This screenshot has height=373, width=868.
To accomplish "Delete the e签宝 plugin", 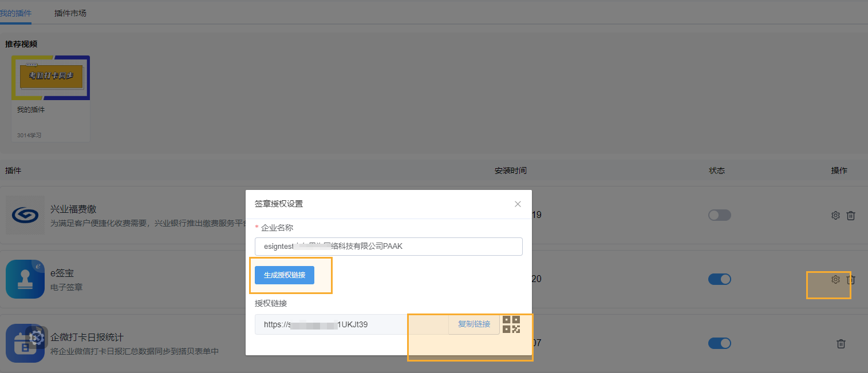I will pos(851,280).
